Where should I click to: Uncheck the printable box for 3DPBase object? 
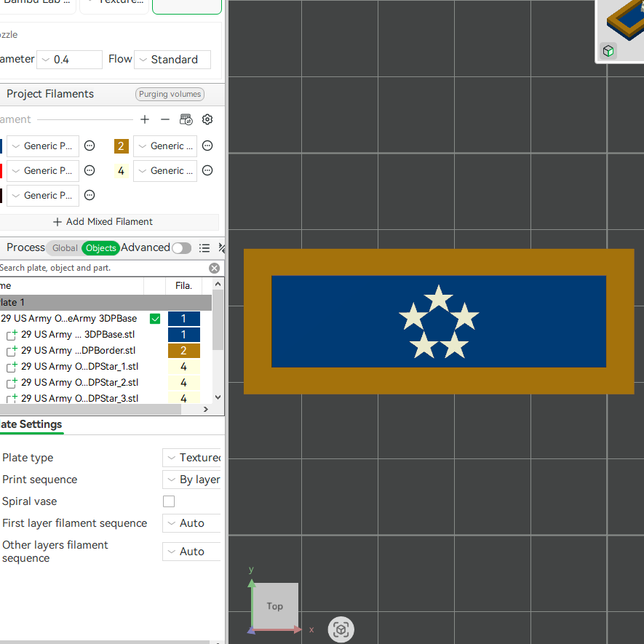(x=155, y=319)
